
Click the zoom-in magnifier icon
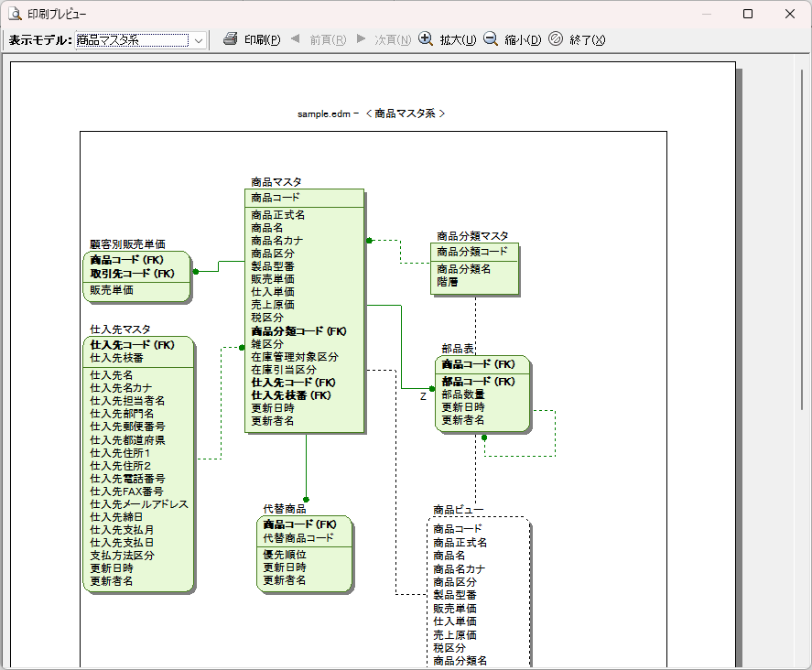(x=426, y=38)
